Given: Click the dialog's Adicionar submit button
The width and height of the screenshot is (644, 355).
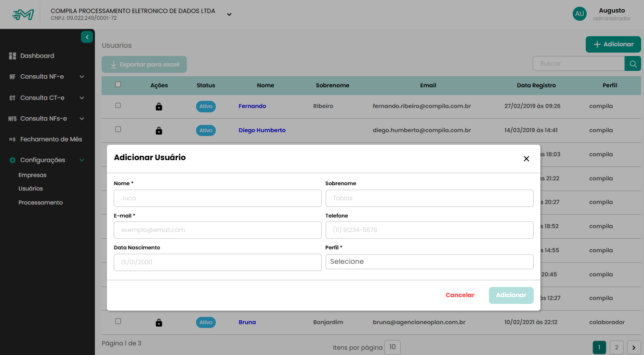Looking at the screenshot, I should (511, 295).
